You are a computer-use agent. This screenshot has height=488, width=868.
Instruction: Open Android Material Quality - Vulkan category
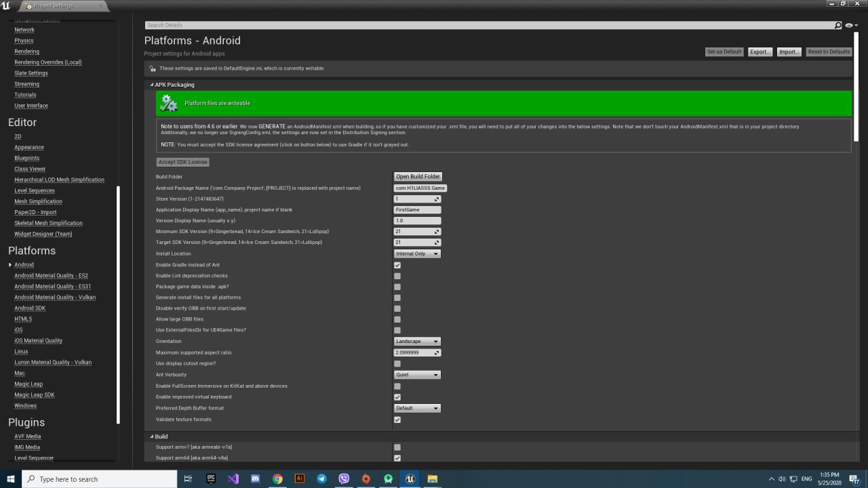pyautogui.click(x=55, y=297)
